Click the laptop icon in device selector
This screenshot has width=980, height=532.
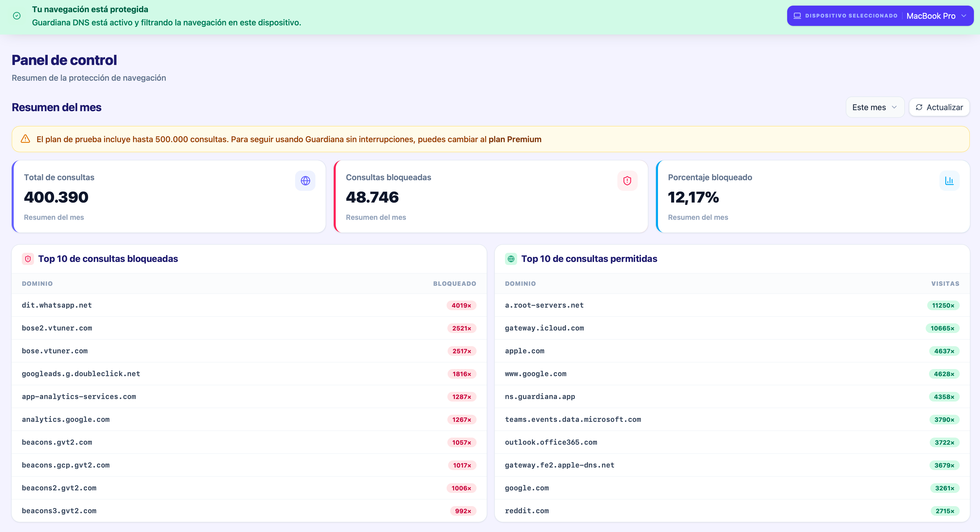pyautogui.click(x=797, y=15)
